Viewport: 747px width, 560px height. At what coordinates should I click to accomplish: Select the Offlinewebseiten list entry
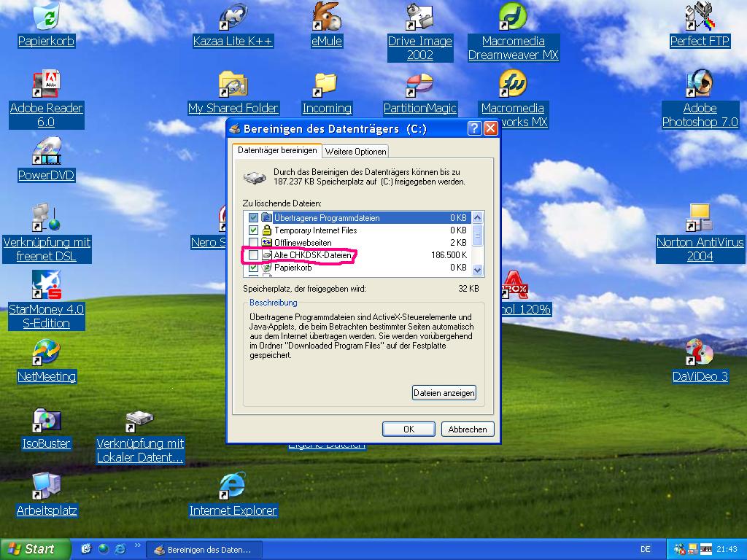[x=357, y=242]
